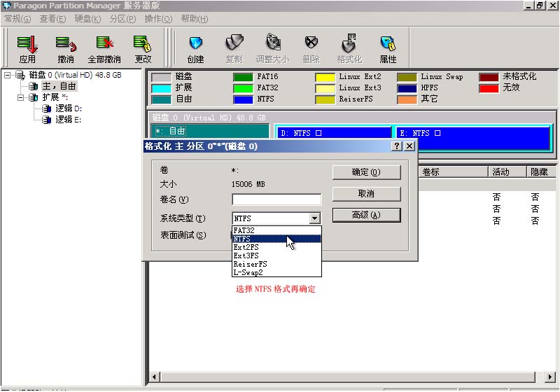Click the Apply (应用) toolbar icon
Image resolution: width=560 pixels, height=392 pixels.
pos(27,49)
